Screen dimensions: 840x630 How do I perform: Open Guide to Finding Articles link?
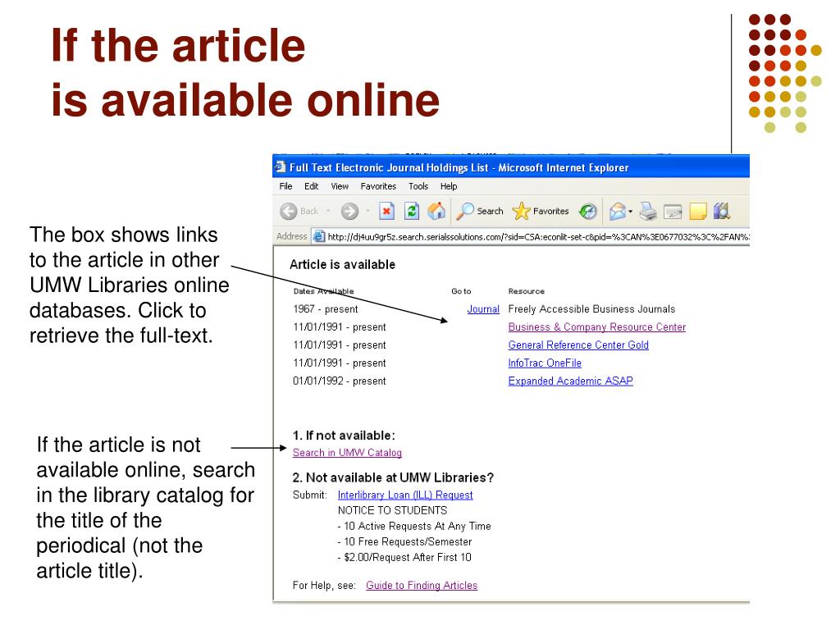pos(422,586)
